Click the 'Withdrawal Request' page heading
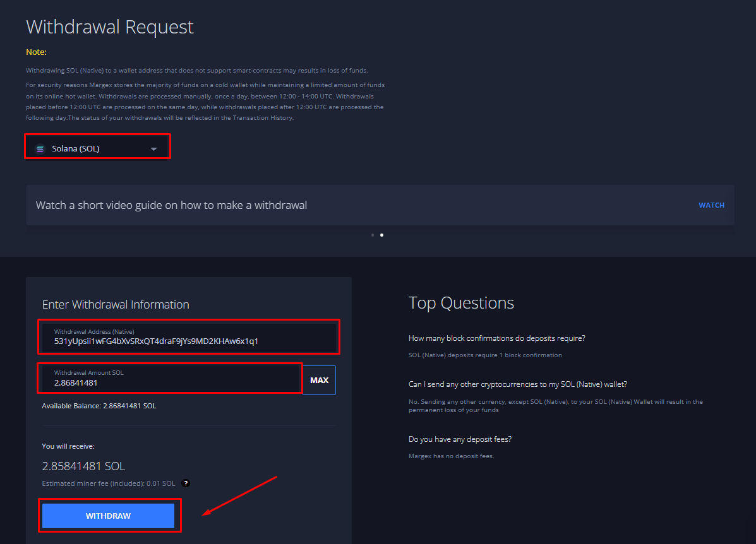This screenshot has width=756, height=544. tap(110, 27)
